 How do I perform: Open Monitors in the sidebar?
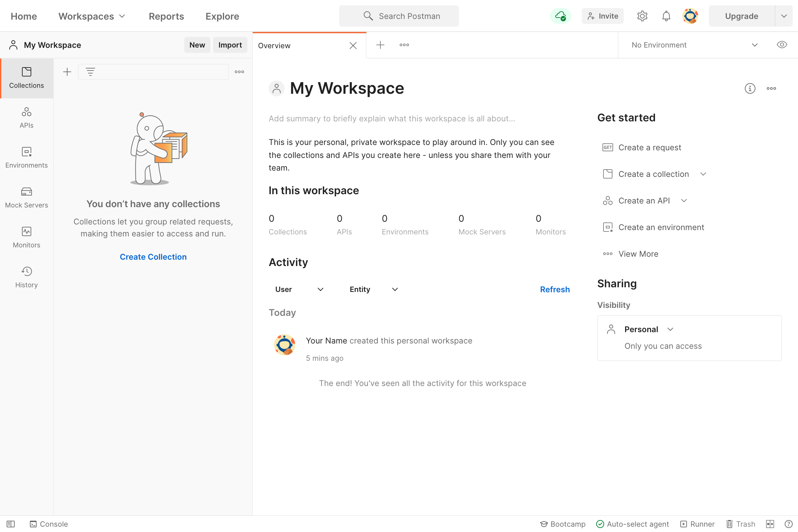tap(27, 238)
